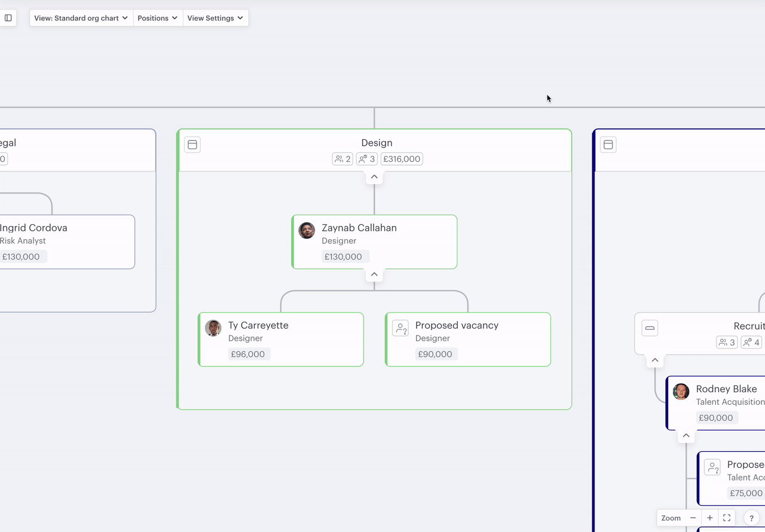Click the Design open positions badge showing 3
This screenshot has height=532, width=765.
click(367, 159)
